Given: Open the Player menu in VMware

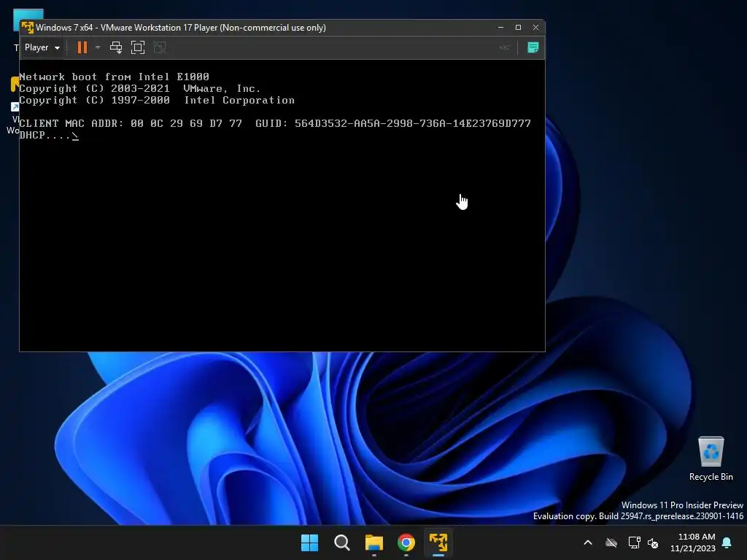Looking at the screenshot, I should [42, 47].
